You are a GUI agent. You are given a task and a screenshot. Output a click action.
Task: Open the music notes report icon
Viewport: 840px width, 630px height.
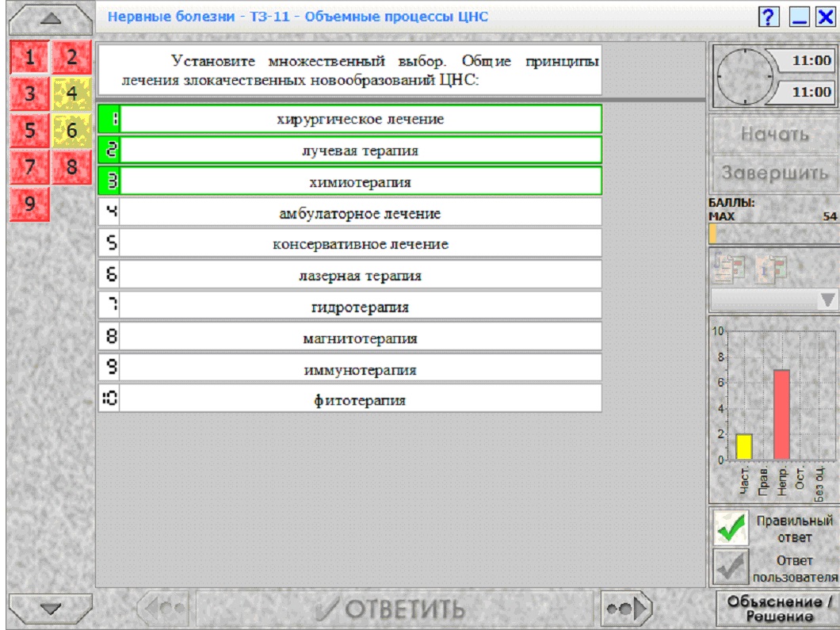729,267
